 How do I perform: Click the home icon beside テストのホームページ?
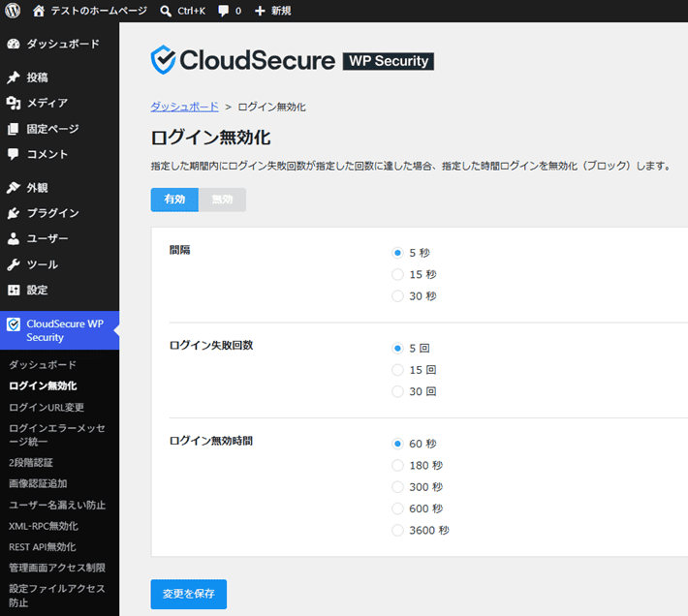[39, 11]
